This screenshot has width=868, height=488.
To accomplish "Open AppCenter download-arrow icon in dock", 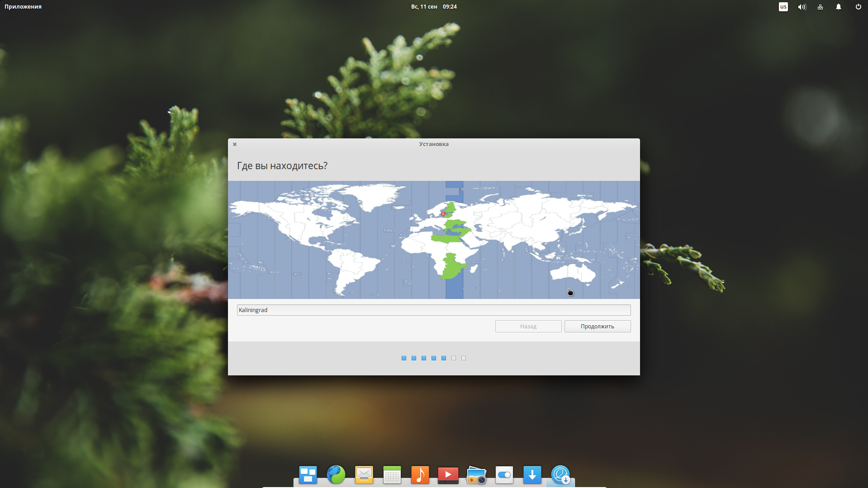I will coord(532,475).
